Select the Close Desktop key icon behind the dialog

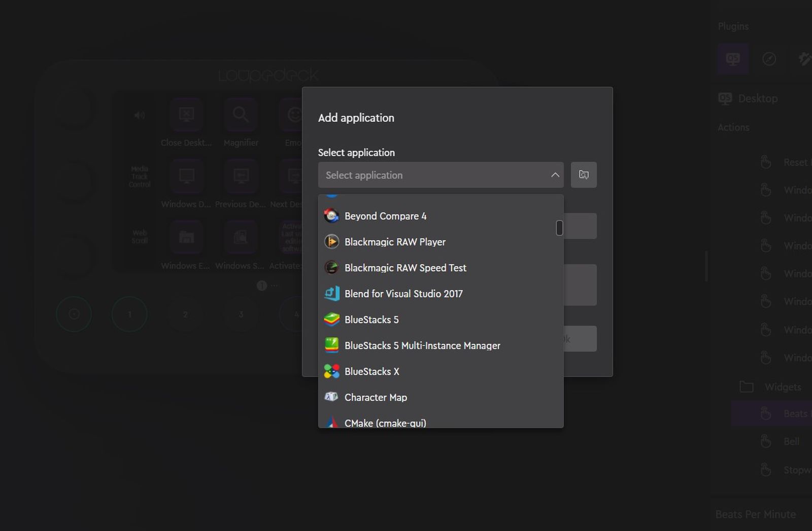click(x=186, y=115)
